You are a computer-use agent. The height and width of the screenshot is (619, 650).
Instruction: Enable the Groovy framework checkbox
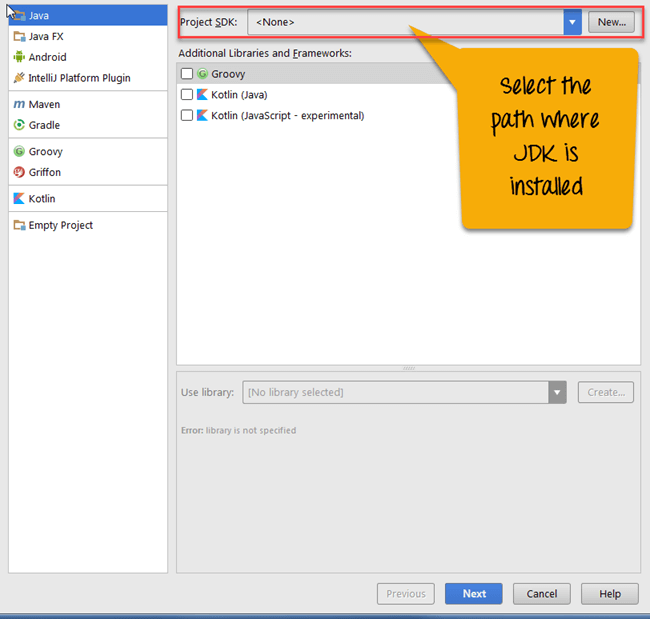coord(187,74)
